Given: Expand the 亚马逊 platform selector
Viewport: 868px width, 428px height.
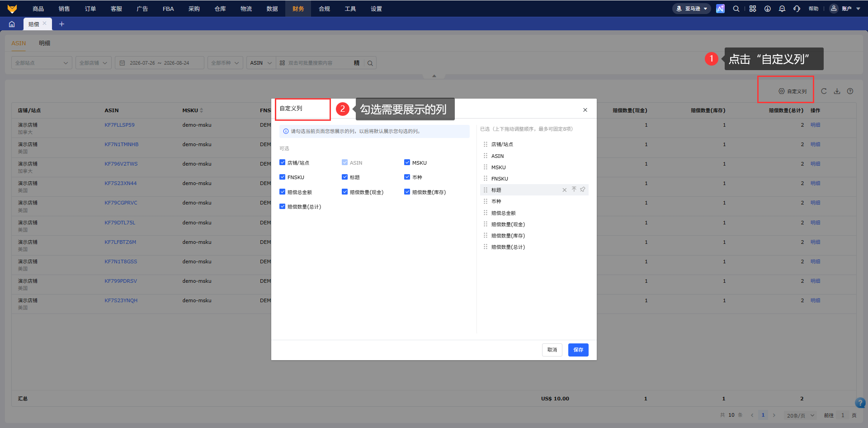Looking at the screenshot, I should [x=692, y=9].
